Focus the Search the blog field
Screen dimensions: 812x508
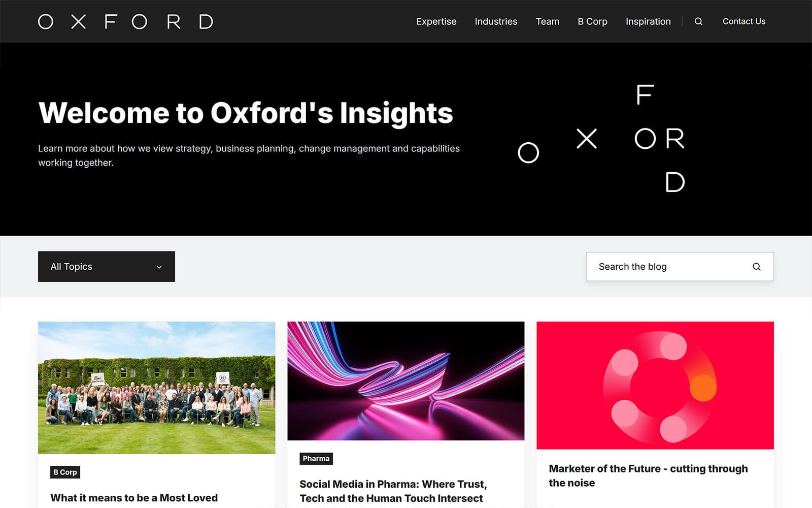pos(665,267)
